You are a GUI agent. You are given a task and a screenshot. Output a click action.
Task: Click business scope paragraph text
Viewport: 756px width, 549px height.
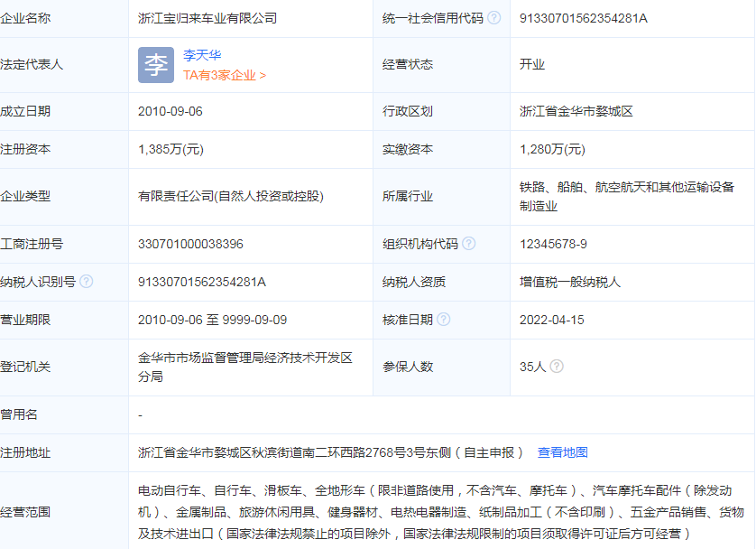tap(441, 512)
